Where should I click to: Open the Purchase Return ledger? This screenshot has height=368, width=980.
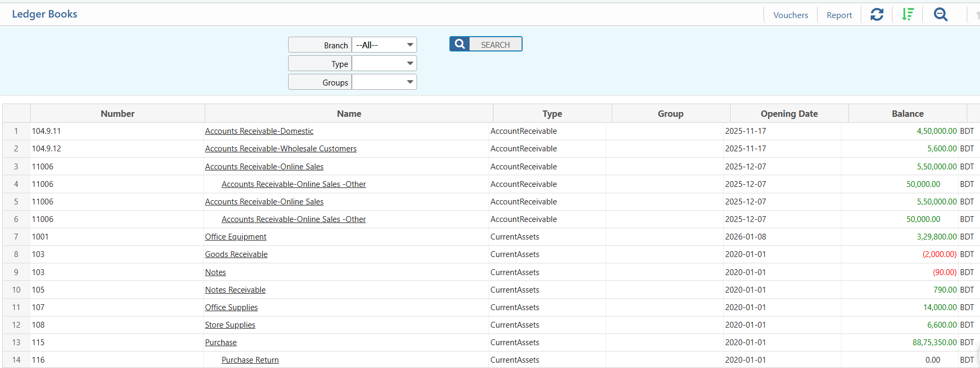250,360
